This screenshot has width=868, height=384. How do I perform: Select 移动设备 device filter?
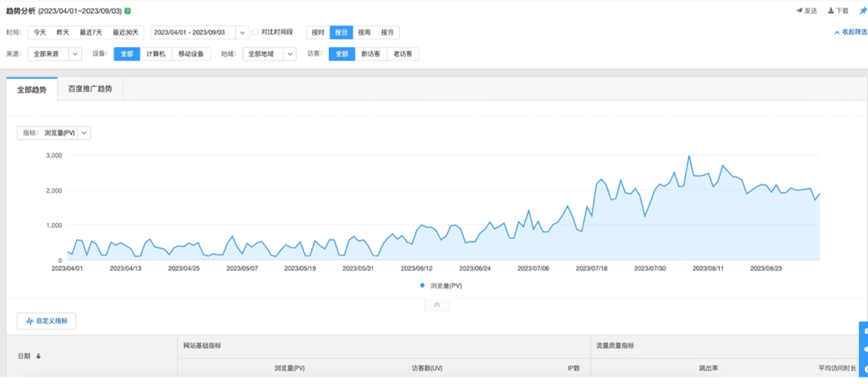click(191, 54)
